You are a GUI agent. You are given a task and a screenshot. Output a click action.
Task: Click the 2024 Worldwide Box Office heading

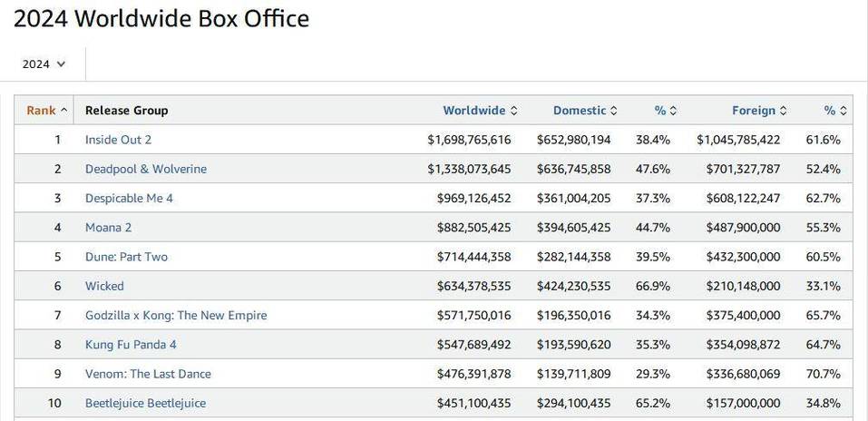click(x=161, y=19)
